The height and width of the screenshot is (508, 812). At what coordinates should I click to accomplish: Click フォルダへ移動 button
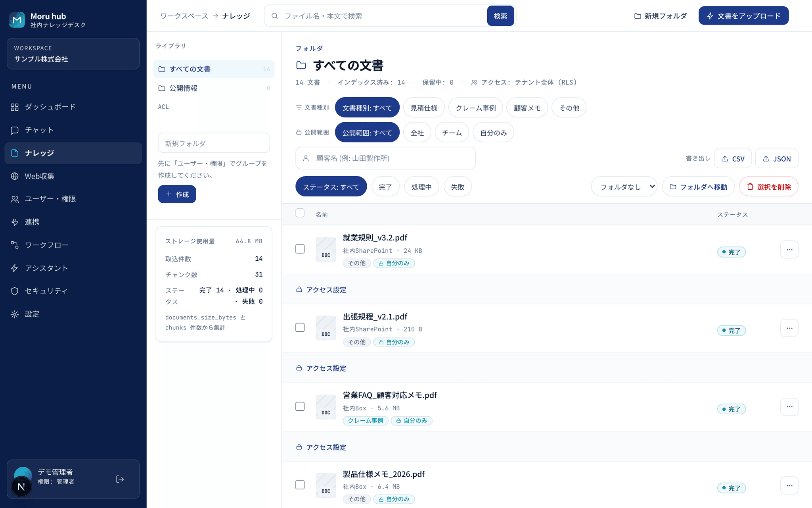698,187
